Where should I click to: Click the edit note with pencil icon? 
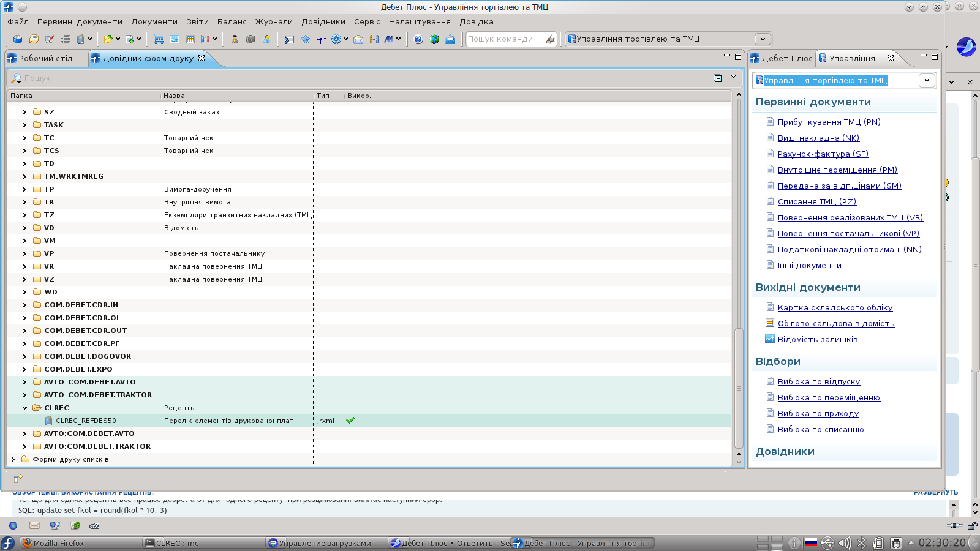[x=50, y=39]
